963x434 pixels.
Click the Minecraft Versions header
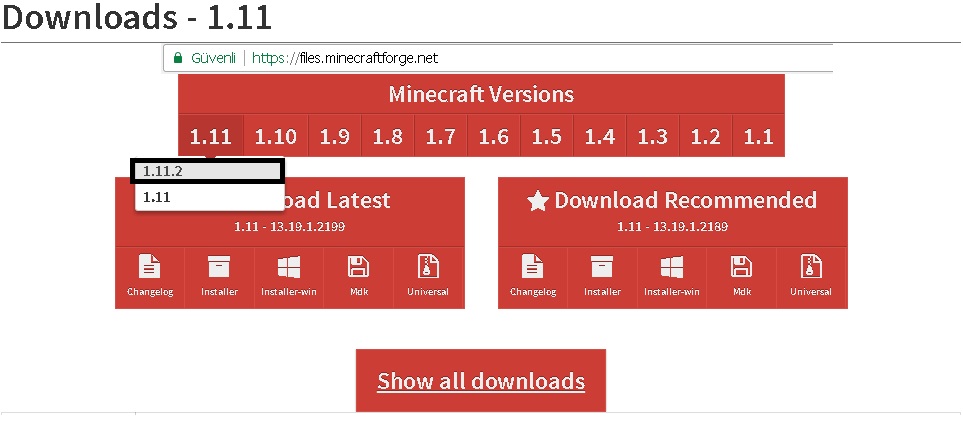coord(482,95)
